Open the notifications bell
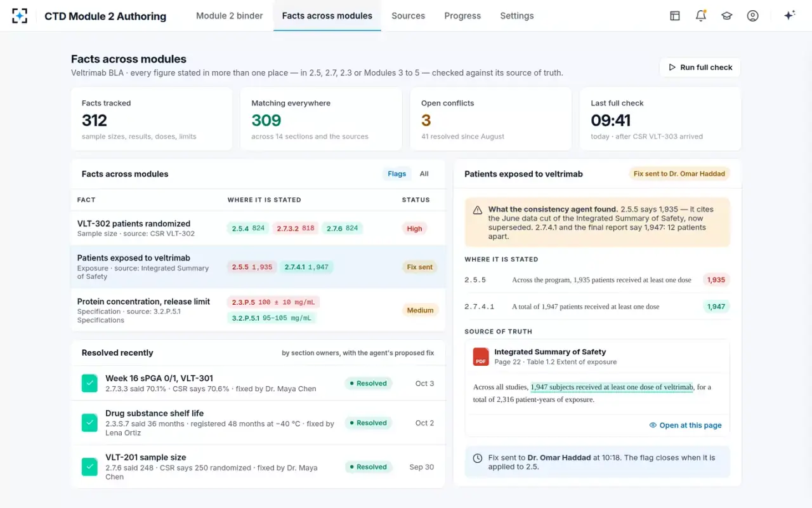This screenshot has width=812, height=508. [x=701, y=16]
